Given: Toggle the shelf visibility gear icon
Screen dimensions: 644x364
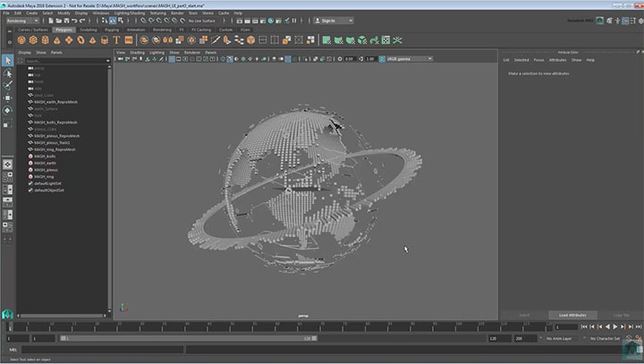Looking at the screenshot, I should pyautogui.click(x=10, y=42).
